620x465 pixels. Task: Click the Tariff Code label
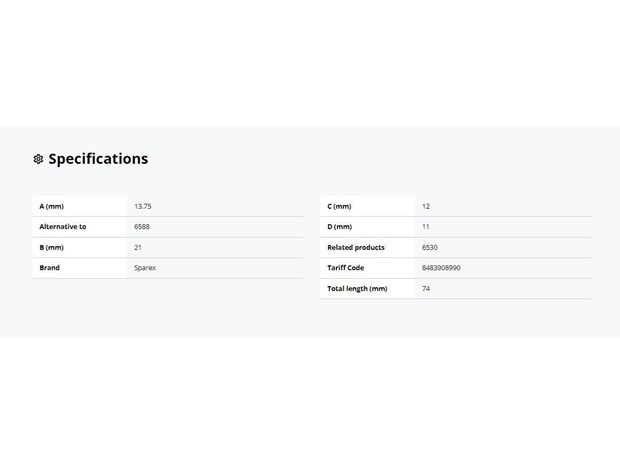(346, 268)
